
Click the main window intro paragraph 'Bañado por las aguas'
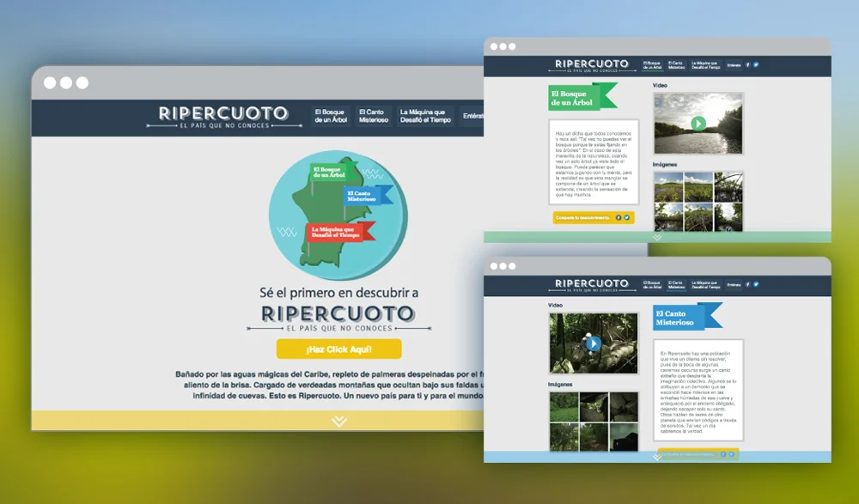[x=329, y=386]
